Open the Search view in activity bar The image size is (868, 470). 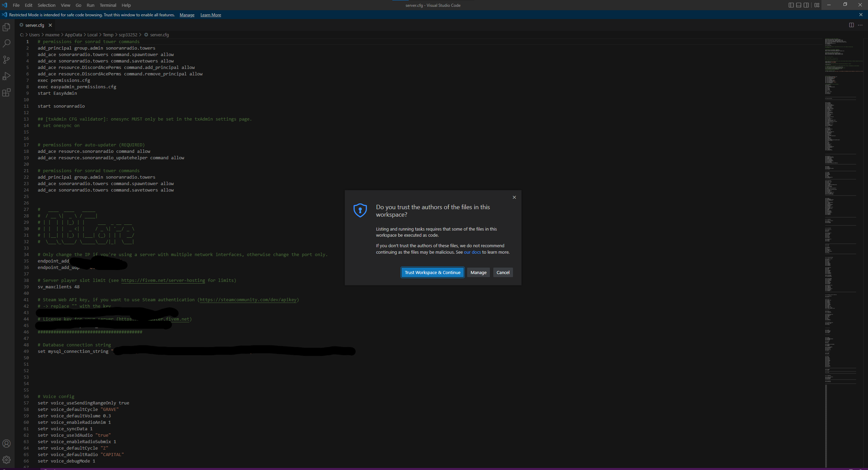6,43
